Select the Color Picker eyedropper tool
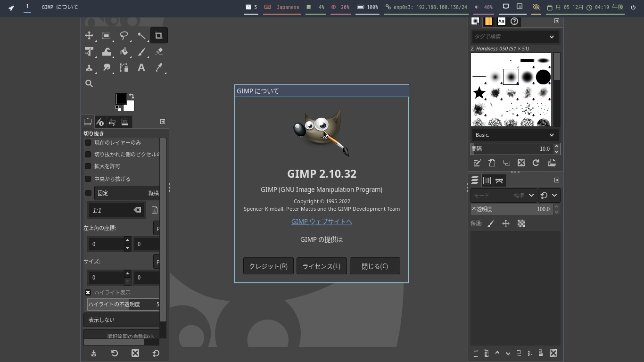 click(159, 67)
